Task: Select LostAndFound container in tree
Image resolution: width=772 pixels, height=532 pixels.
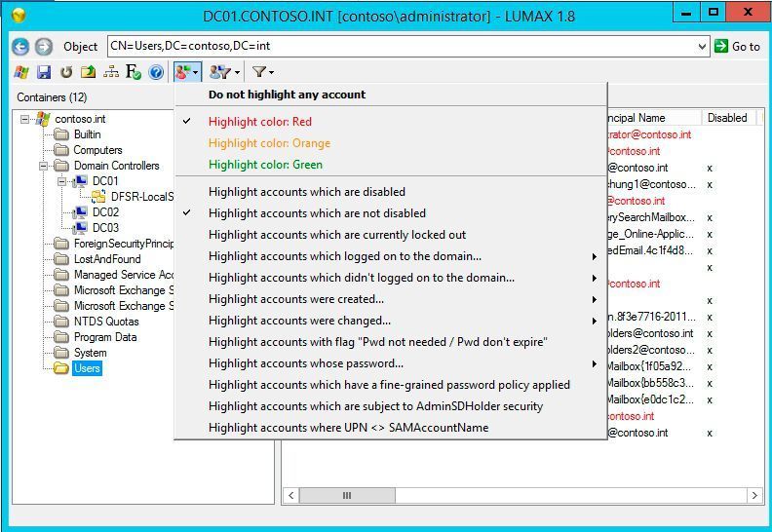Action: coord(107,259)
